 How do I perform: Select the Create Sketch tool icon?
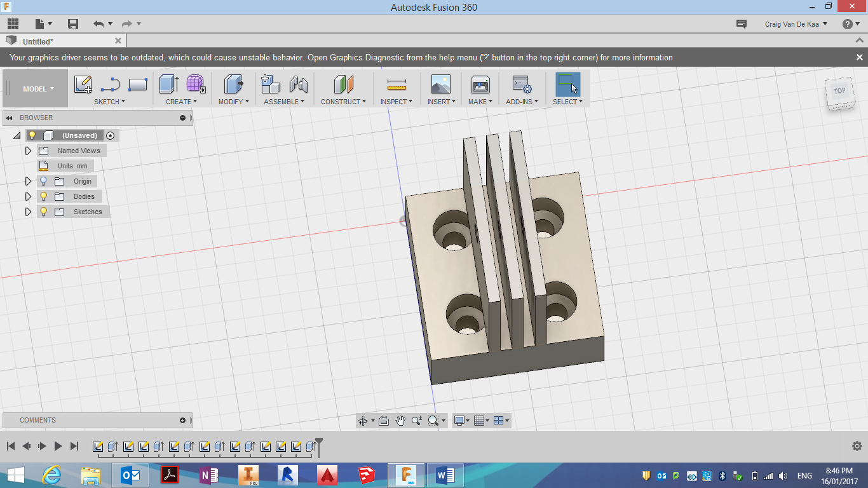point(83,85)
